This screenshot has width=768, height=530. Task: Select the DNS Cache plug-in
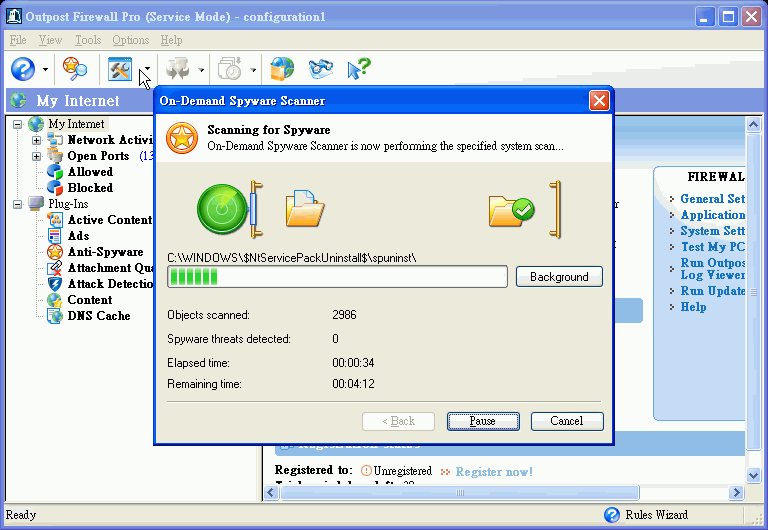(99, 316)
